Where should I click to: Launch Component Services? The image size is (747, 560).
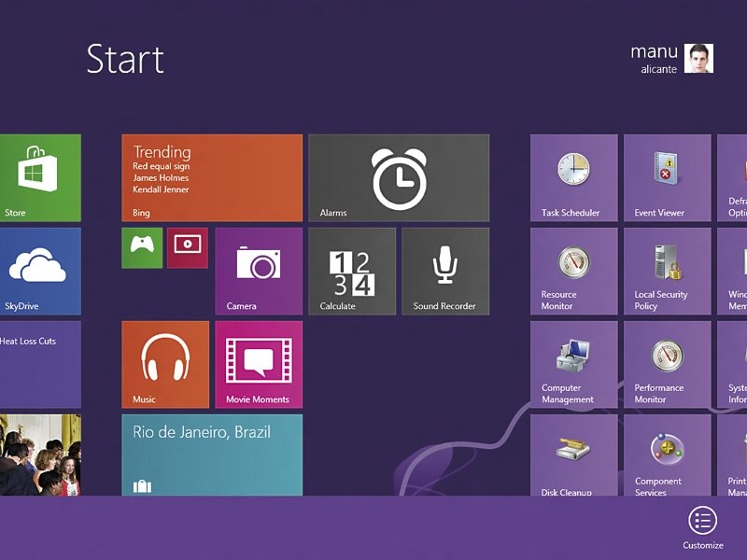[x=668, y=455]
